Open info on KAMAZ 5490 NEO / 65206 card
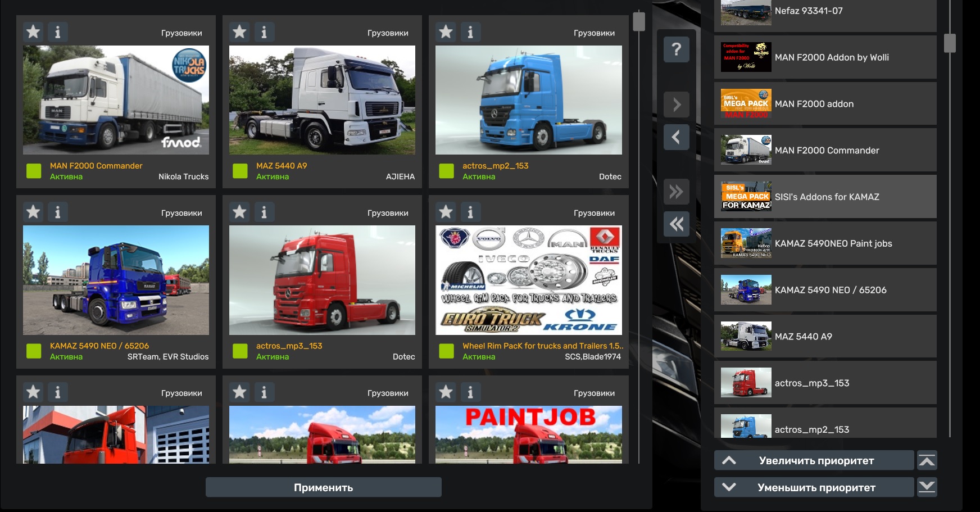 click(x=57, y=212)
